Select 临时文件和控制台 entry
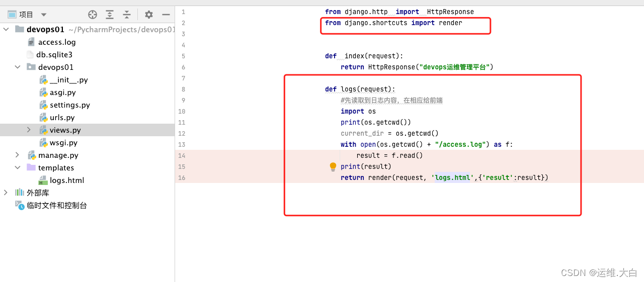 tap(57, 206)
